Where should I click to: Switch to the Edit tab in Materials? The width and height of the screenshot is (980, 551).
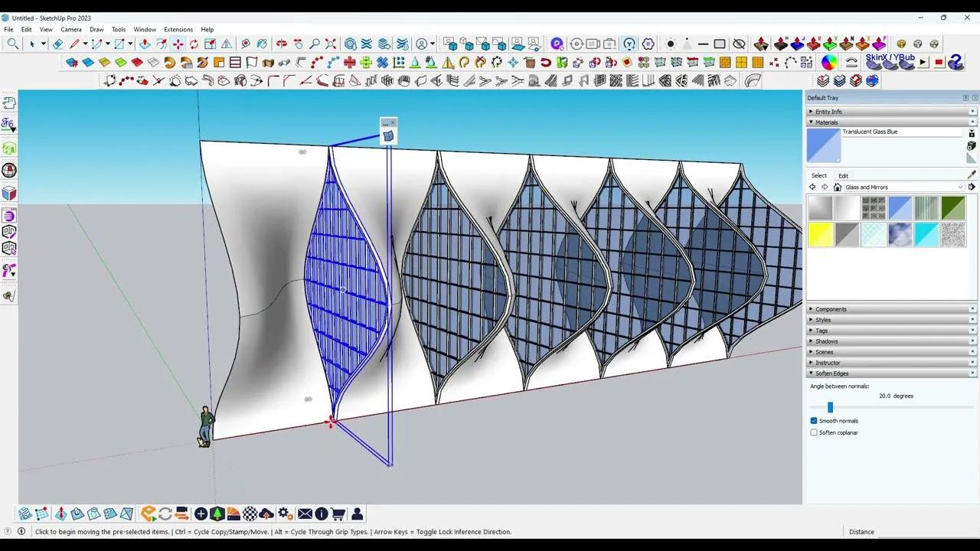coord(843,176)
